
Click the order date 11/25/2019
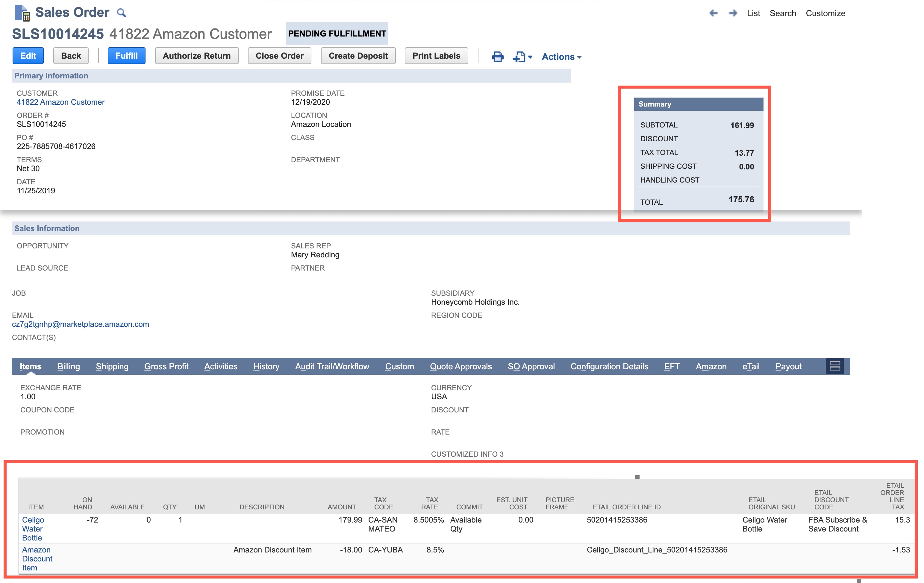tap(36, 191)
